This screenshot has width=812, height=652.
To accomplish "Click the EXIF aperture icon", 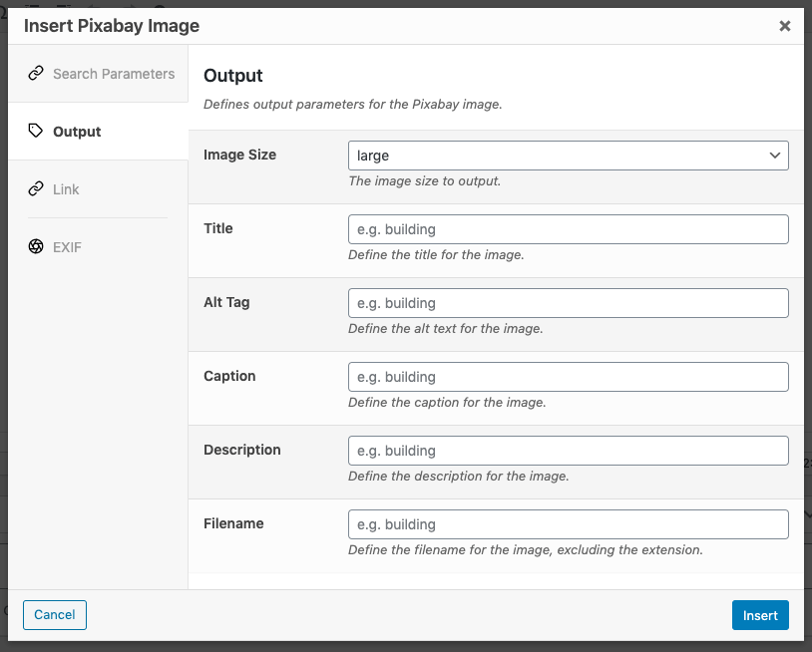I will click(x=36, y=246).
